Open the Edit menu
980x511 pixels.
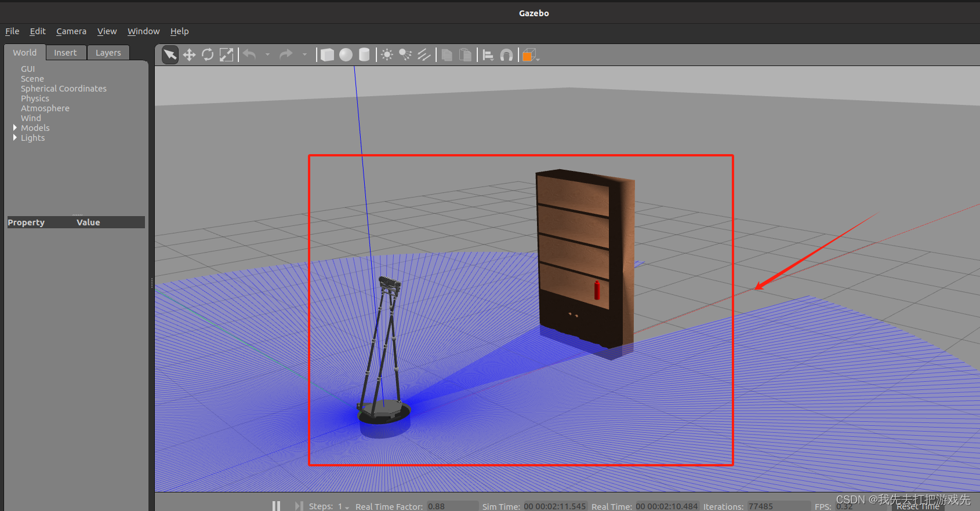(38, 31)
